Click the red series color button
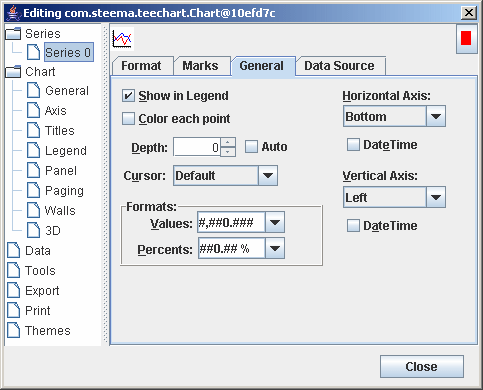Screen dimensions: 483x390 pyautogui.click(x=466, y=38)
